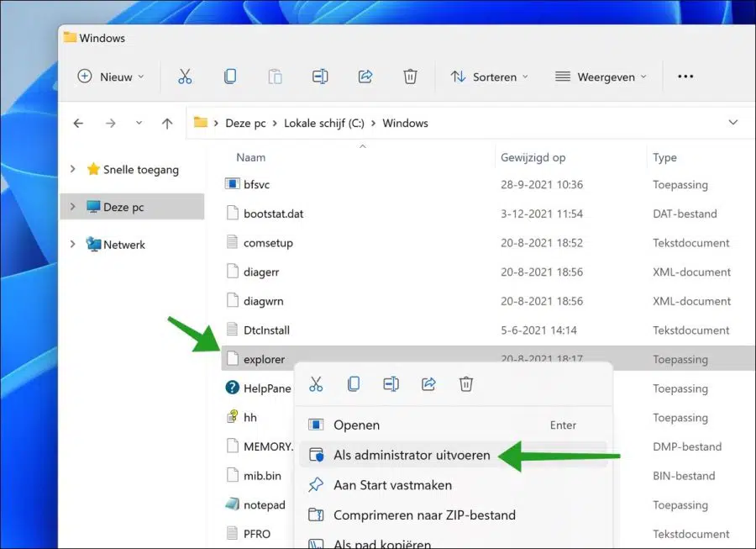Expand the address bar history dropdown
756x549 pixels.
coord(732,122)
